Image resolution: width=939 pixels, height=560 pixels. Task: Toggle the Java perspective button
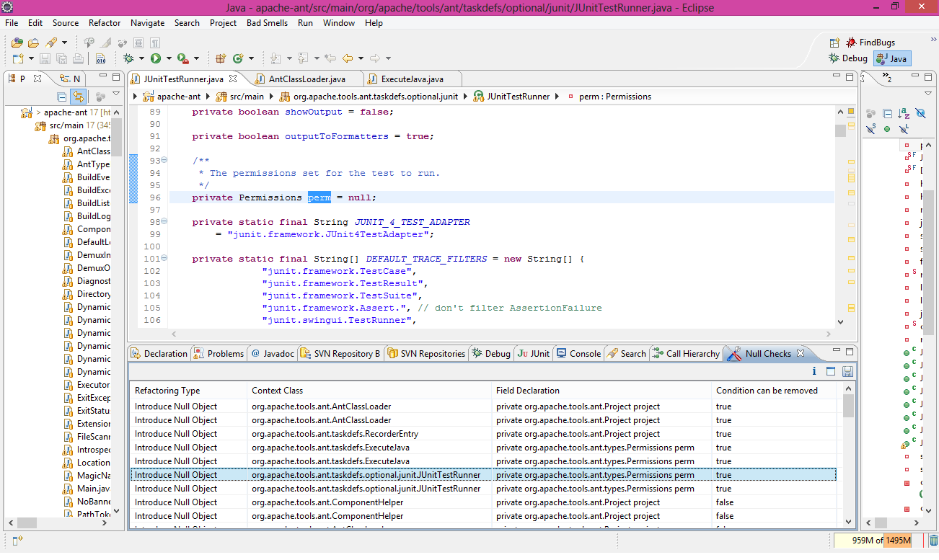pyautogui.click(x=892, y=58)
